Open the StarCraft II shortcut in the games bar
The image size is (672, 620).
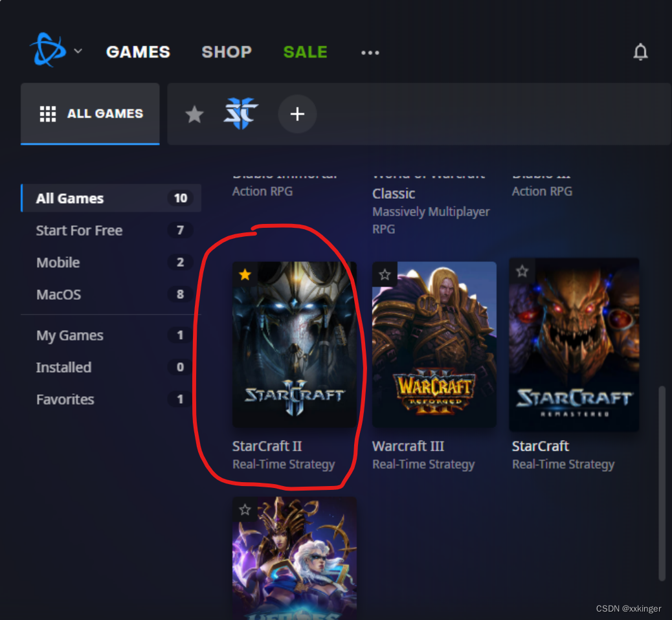coord(241,114)
